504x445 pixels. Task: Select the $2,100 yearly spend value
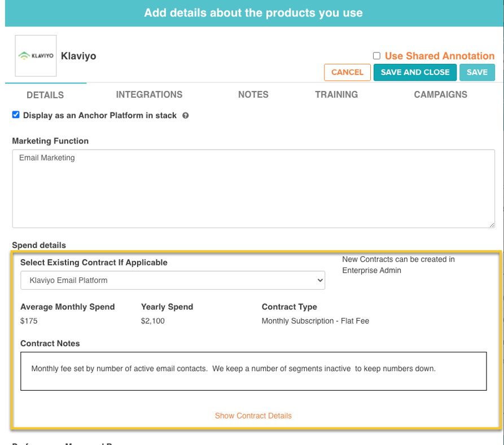tap(153, 321)
